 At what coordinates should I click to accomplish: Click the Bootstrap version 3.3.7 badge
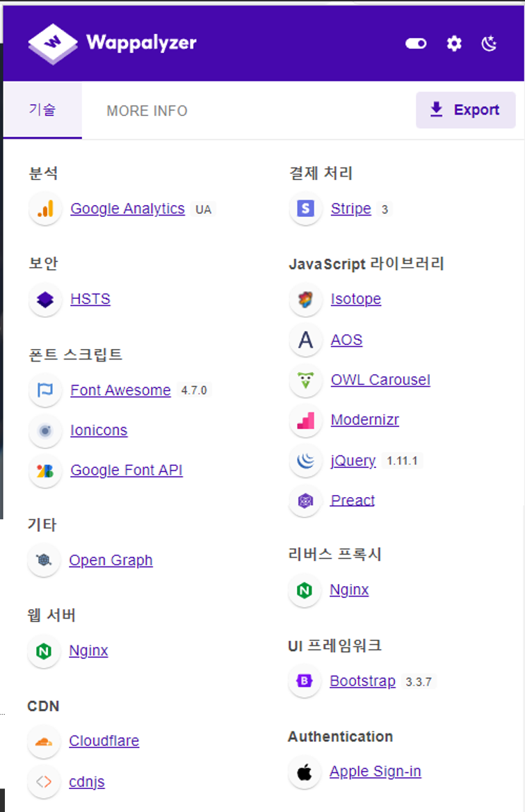click(x=419, y=681)
